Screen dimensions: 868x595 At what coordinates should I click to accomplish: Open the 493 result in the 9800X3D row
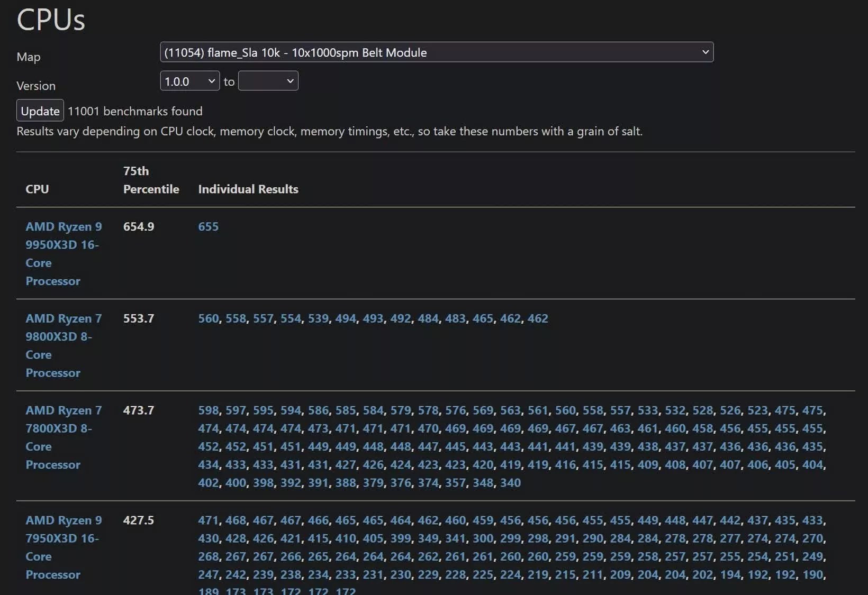(x=373, y=318)
